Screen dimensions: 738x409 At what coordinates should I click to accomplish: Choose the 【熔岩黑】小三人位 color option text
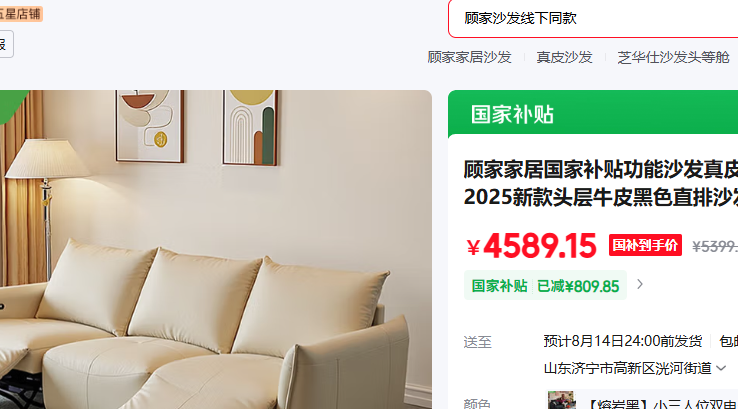click(661, 404)
